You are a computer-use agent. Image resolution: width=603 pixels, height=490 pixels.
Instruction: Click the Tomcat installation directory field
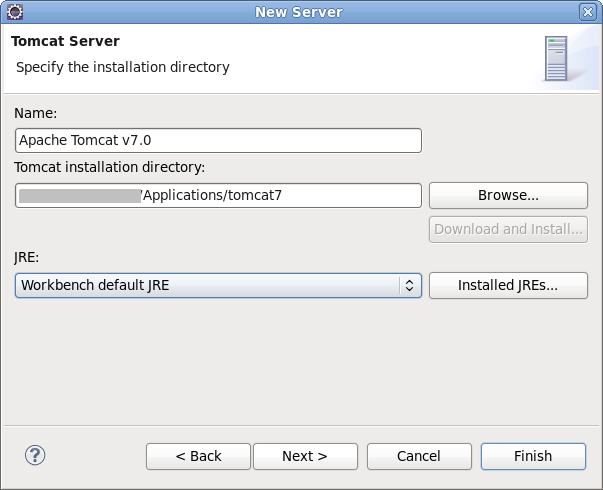tap(218, 195)
